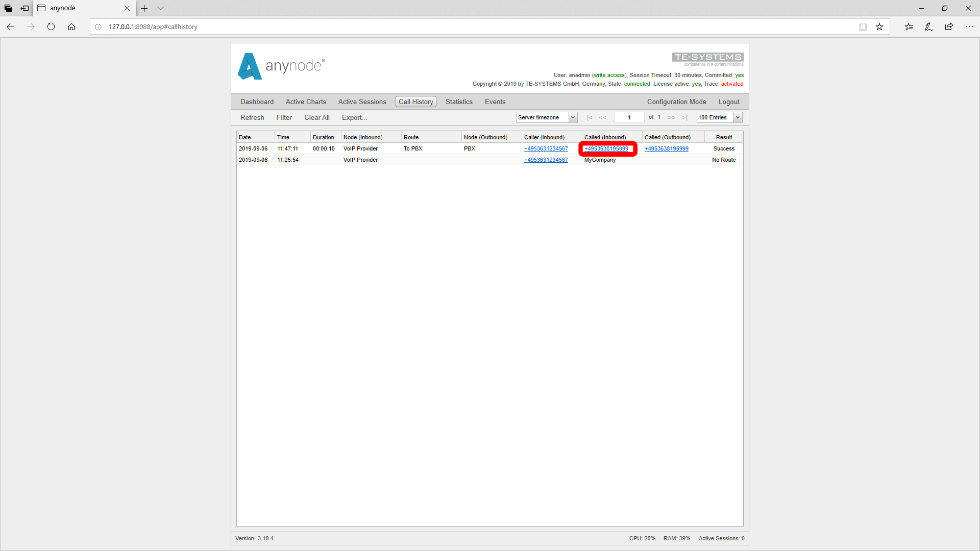
Task: Click the share page icon
Action: pos(949,27)
